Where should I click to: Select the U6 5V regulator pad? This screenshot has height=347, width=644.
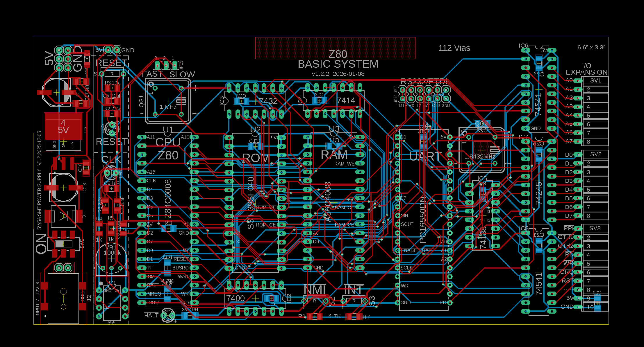coord(63,127)
